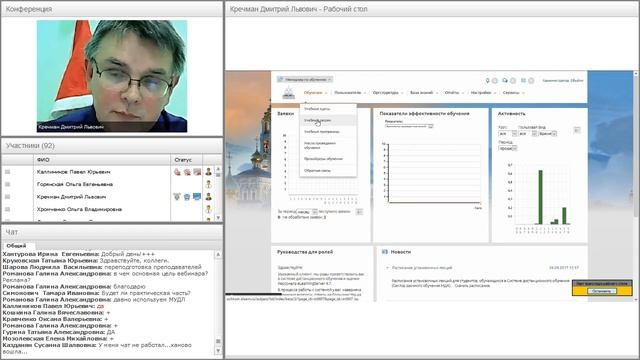
Task: Open the Показатель dropdown in the efficiency widget
Action: point(409,127)
